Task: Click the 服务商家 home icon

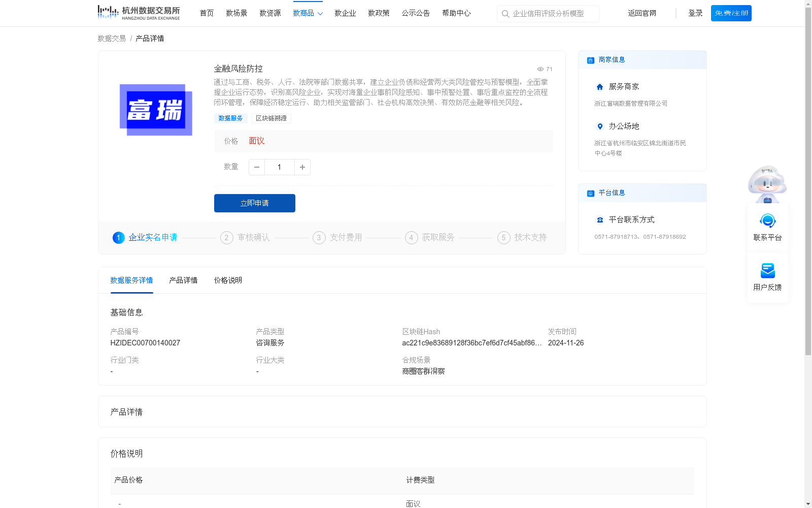Action: [600, 87]
